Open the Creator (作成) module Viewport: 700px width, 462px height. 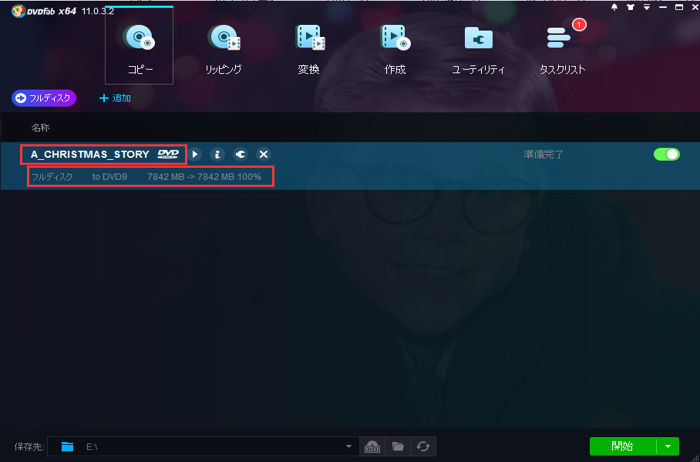coord(395,49)
